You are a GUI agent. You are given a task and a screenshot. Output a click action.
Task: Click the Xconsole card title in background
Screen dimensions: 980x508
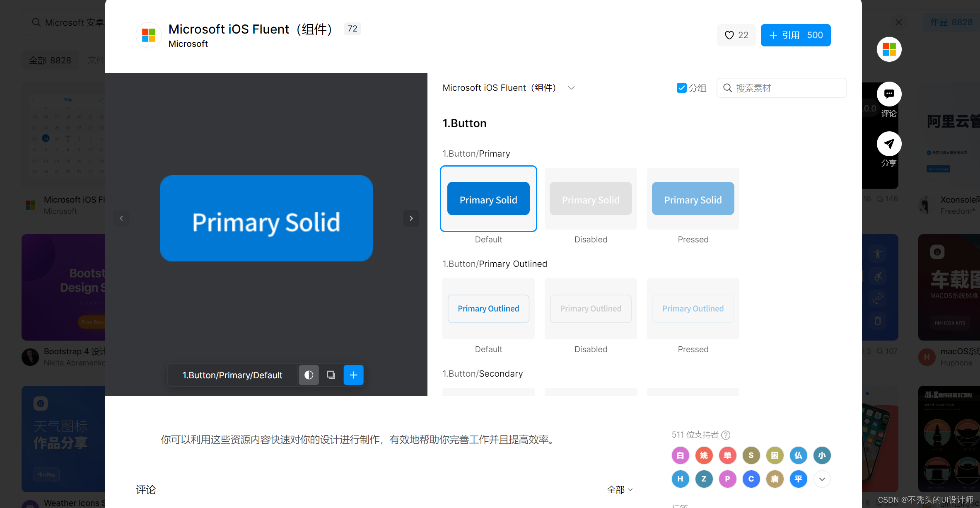(x=960, y=200)
